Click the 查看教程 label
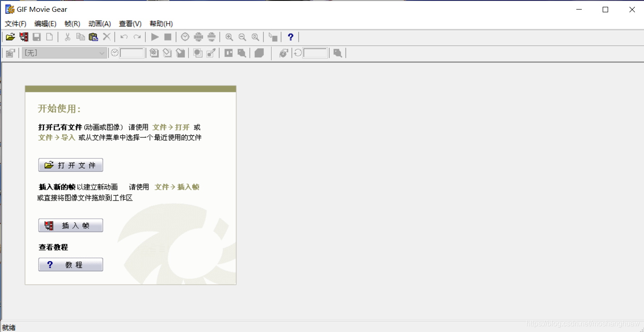644x332 pixels. coord(53,247)
